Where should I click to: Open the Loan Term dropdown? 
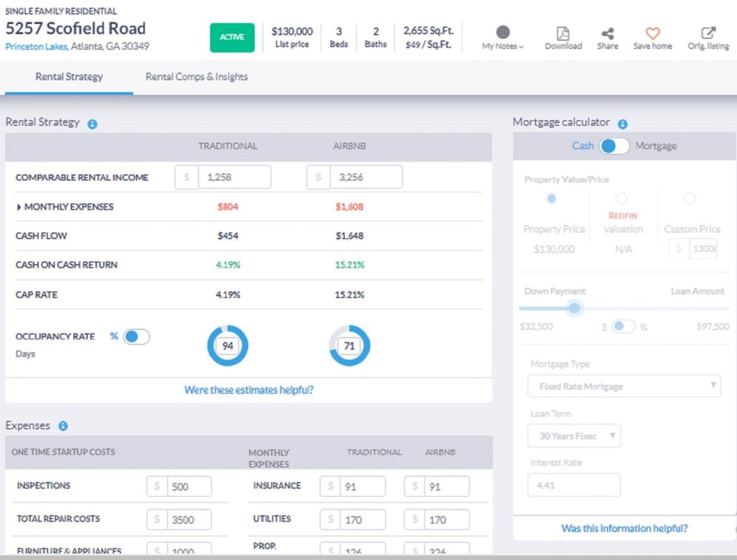click(x=574, y=436)
